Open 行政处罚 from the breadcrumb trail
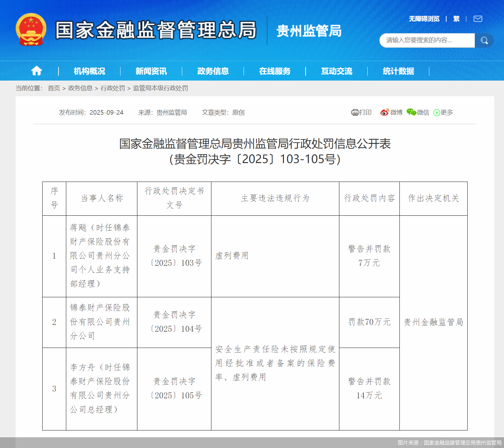Screen dimensions: 504x448 pos(113,88)
